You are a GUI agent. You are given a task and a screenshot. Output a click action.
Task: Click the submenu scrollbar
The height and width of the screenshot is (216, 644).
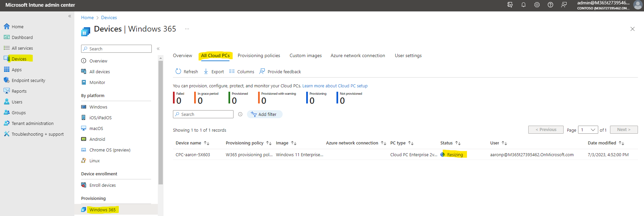click(160, 123)
